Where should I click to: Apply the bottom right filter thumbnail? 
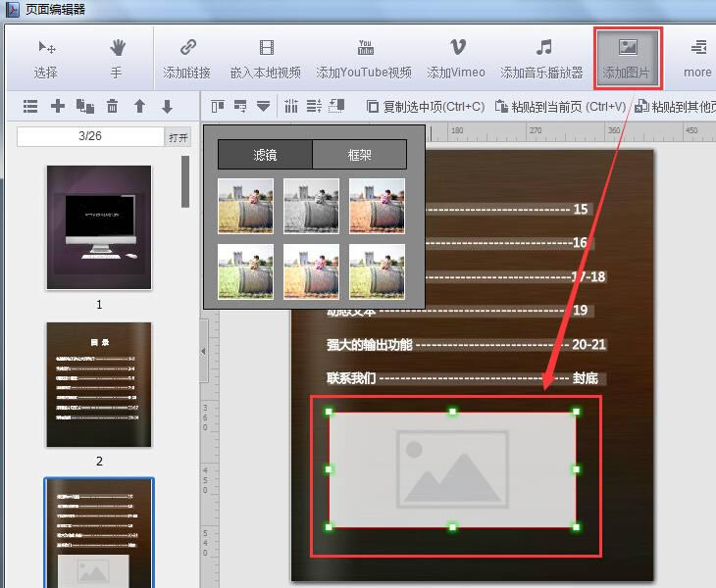[x=378, y=271]
